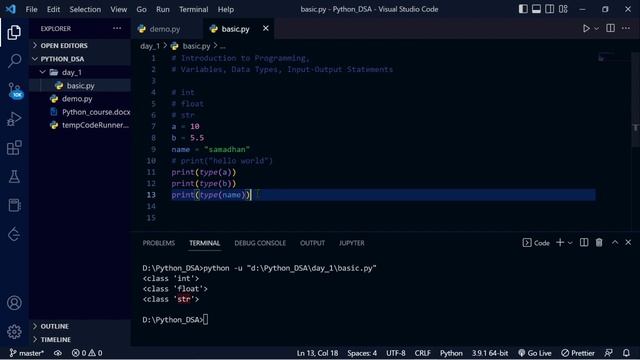
Task: Click Ln 13, Col 18 status item
Action: [317, 353]
